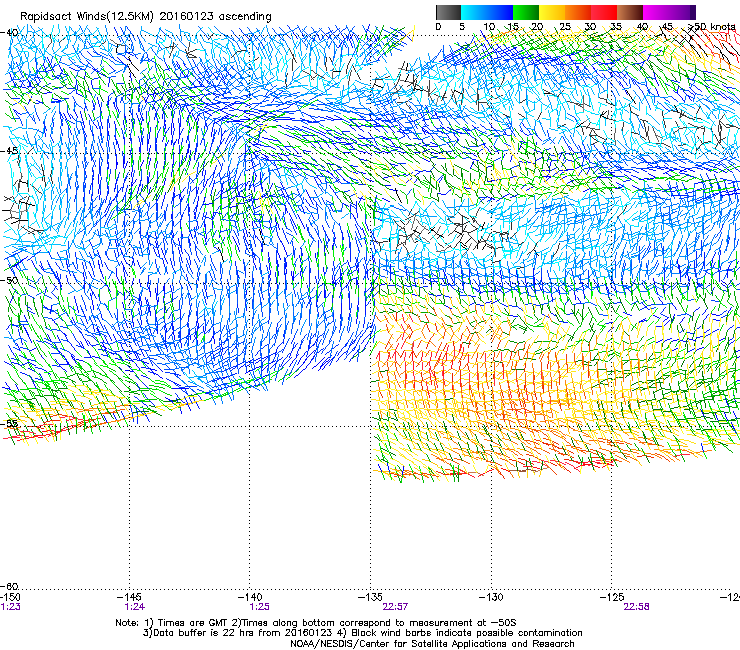
Task: Click the brown 35-40 knots legend swatch
Action: (x=630, y=12)
